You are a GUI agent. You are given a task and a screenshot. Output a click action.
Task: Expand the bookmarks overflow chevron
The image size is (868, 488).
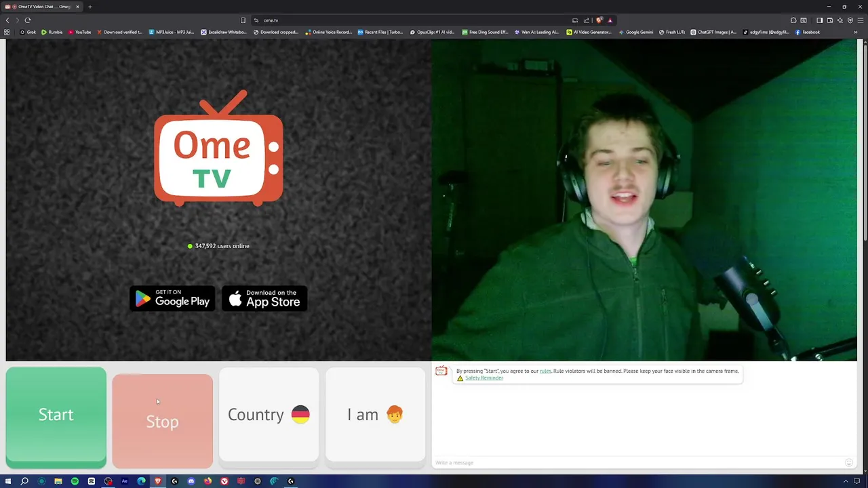856,32
